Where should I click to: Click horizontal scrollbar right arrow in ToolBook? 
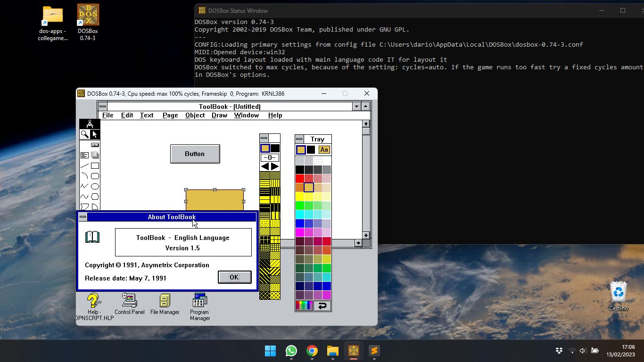(x=358, y=243)
